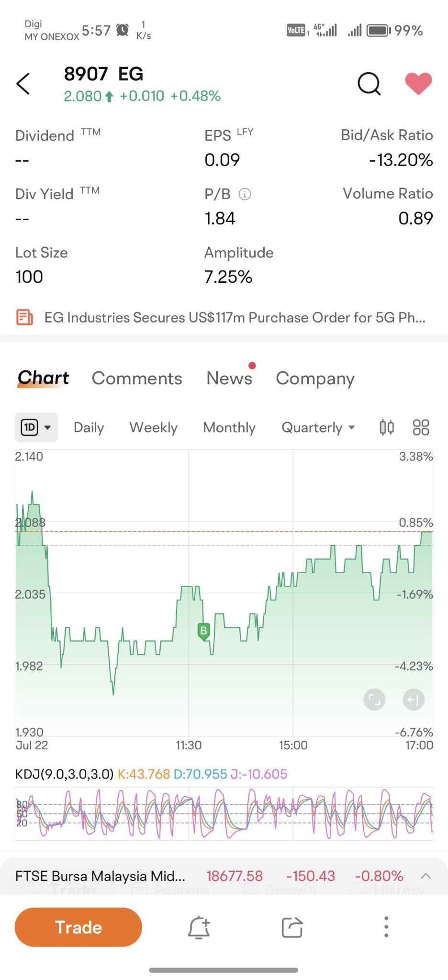Tap the back arrow icon

pyautogui.click(x=23, y=84)
